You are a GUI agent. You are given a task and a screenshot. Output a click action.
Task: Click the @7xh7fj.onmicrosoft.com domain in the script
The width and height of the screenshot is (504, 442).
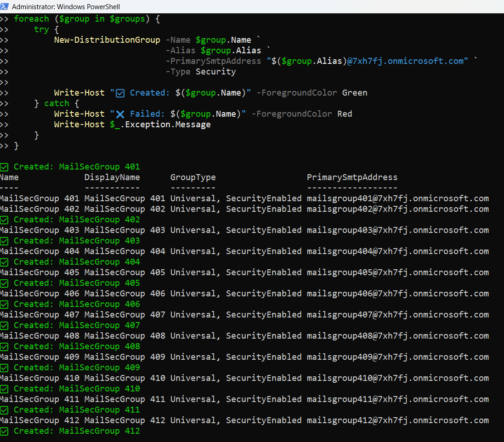(x=405, y=61)
